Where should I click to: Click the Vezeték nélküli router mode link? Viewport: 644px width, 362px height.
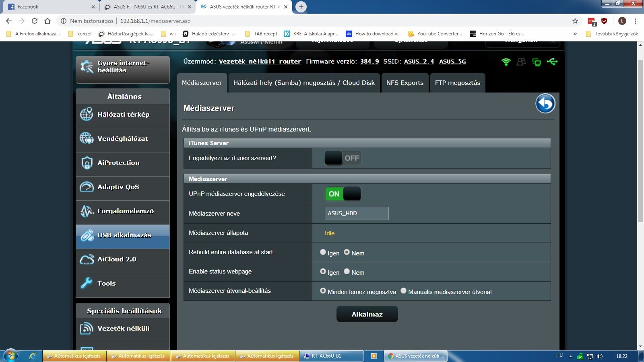click(x=260, y=62)
